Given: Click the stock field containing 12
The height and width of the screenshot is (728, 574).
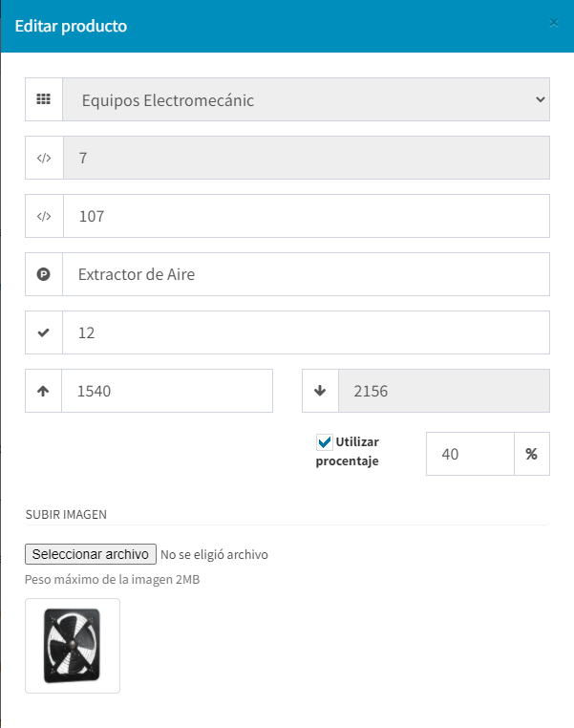Looking at the screenshot, I should [x=306, y=332].
